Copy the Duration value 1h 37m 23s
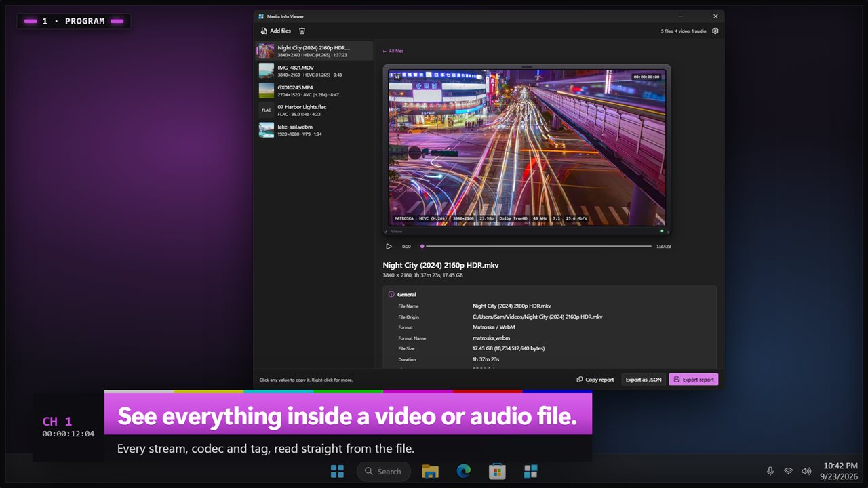The image size is (868, 488). coord(486,359)
